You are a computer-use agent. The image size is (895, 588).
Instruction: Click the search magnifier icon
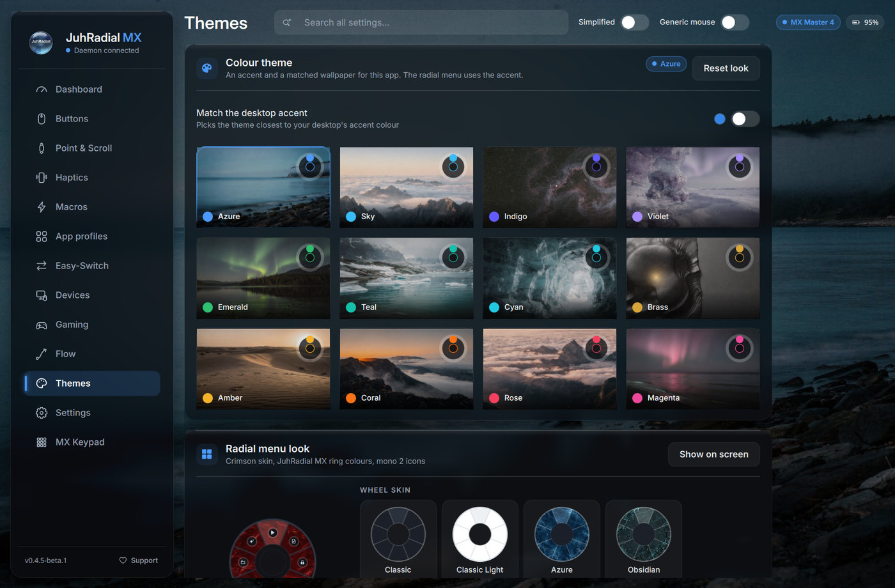(287, 22)
